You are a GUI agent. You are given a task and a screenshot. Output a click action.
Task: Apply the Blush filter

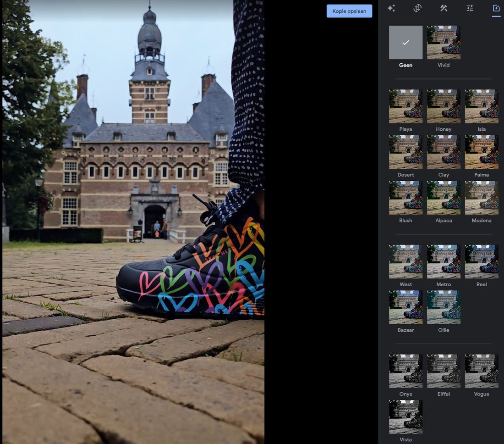tap(405, 198)
